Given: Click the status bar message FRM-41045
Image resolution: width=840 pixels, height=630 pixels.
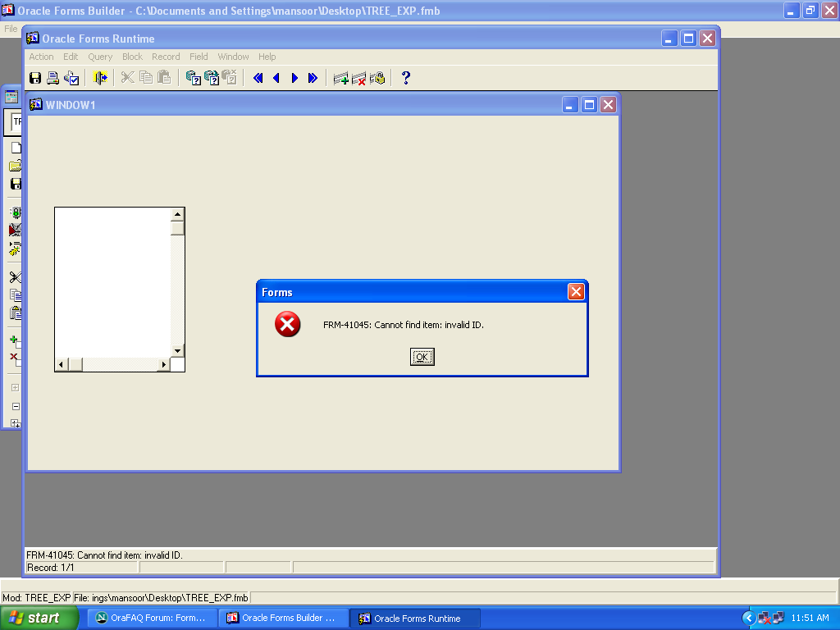Looking at the screenshot, I should [x=105, y=555].
